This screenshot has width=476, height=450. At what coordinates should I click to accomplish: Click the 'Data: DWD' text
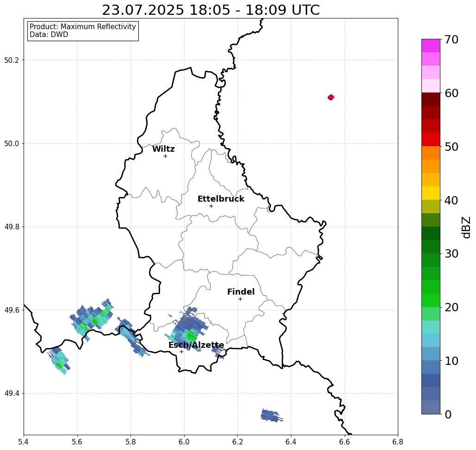49,35
